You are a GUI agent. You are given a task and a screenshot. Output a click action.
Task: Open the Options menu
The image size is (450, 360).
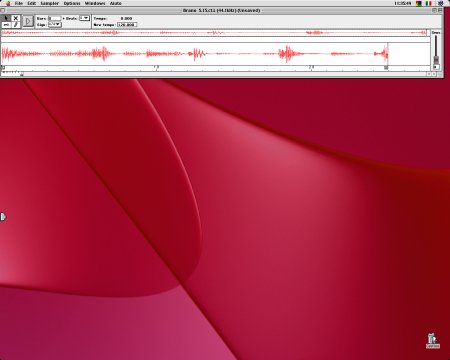click(x=72, y=3)
